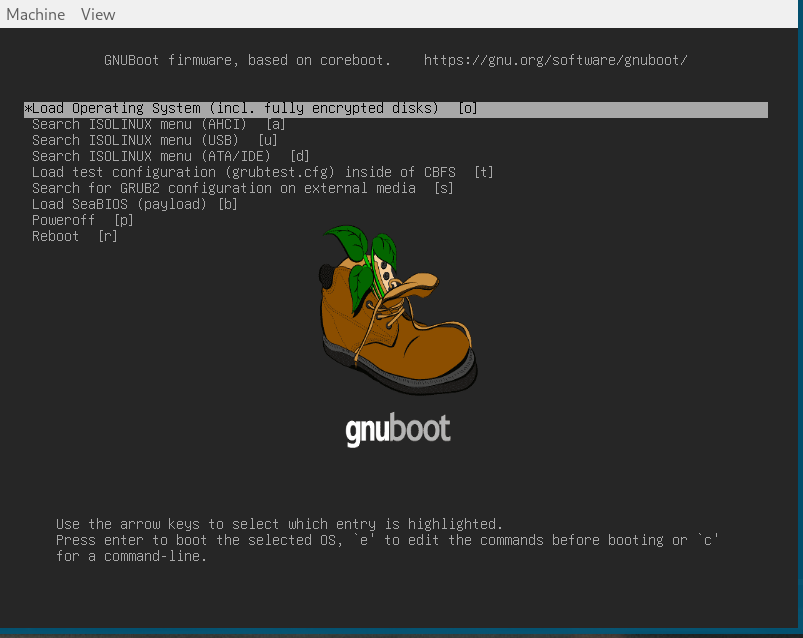
Task: Select Search ISOLINUX menu (AHCI) entry
Action: (158, 124)
